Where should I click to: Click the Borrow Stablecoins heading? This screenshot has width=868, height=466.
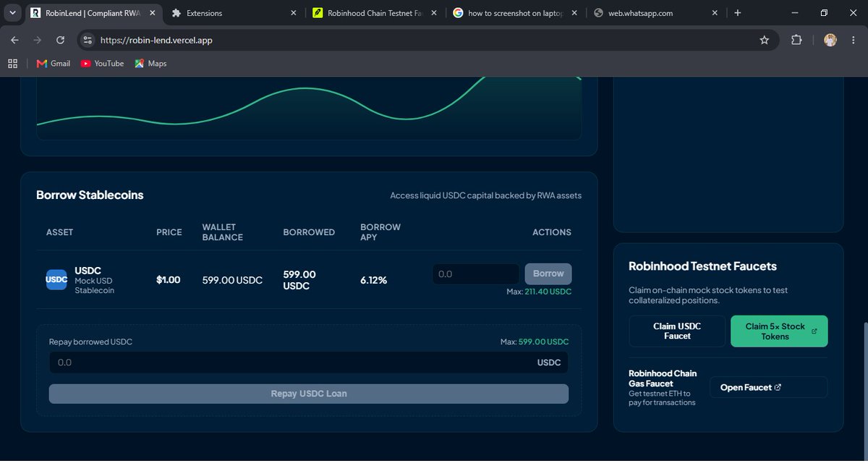click(x=90, y=195)
